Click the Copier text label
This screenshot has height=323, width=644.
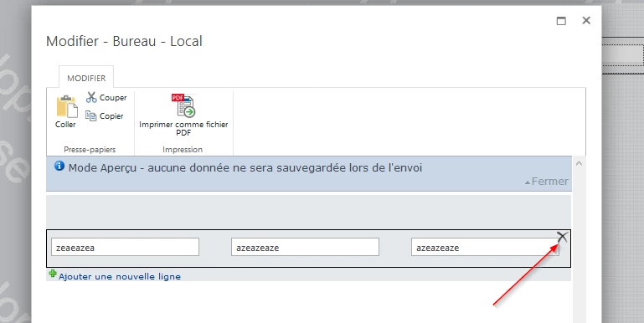(x=111, y=116)
